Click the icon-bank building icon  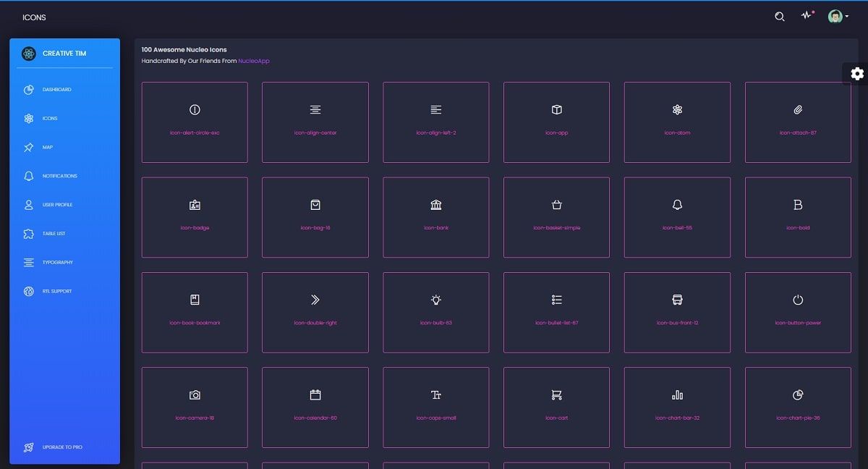435,216
